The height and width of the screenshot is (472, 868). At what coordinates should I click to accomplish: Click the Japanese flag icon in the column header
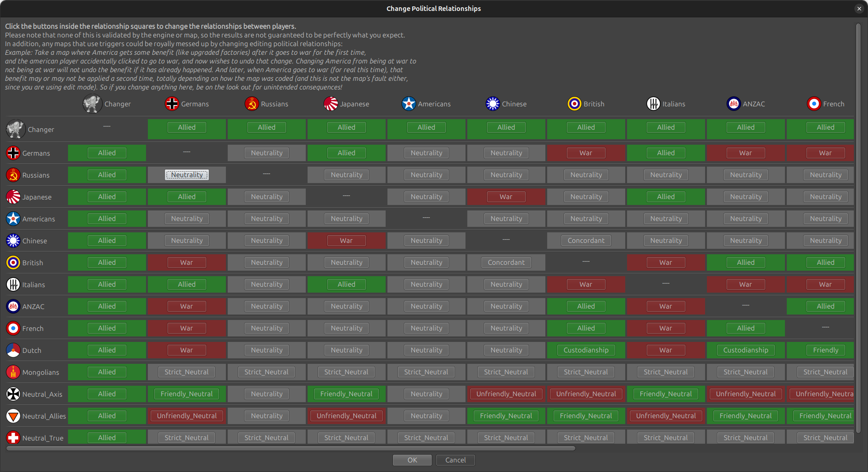330,104
